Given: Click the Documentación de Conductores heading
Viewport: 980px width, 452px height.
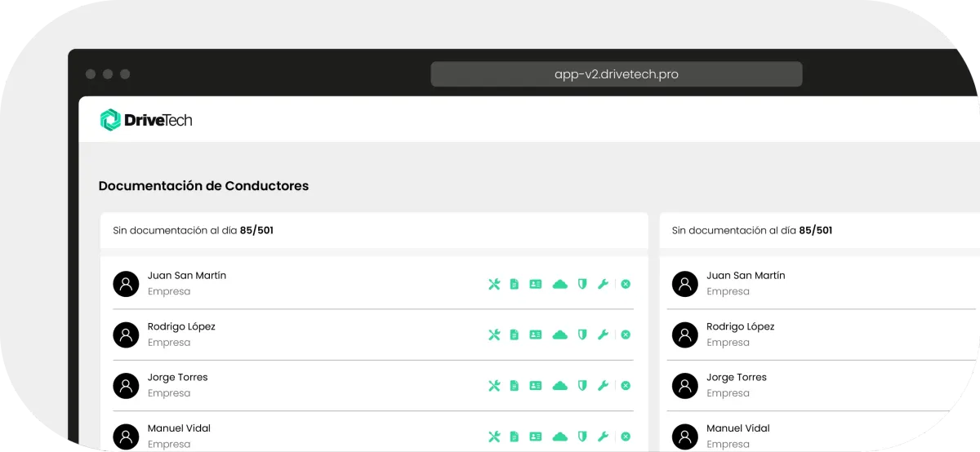Looking at the screenshot, I should coord(203,186).
